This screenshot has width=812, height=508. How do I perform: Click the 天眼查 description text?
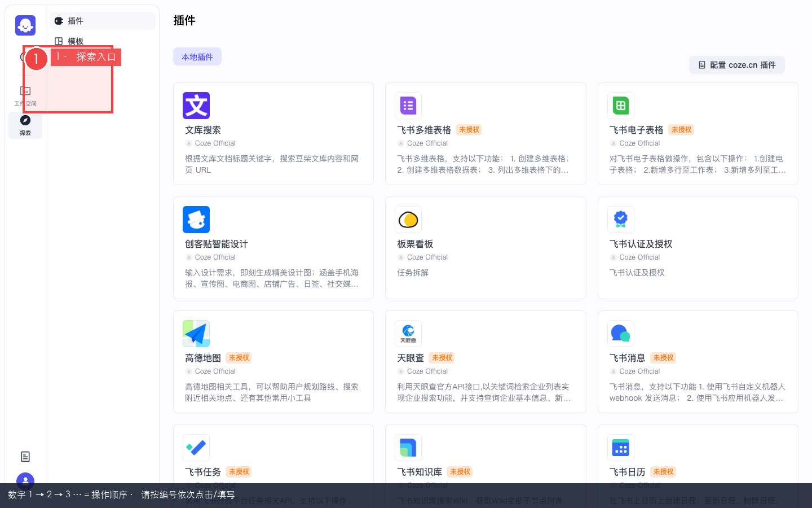point(484,392)
